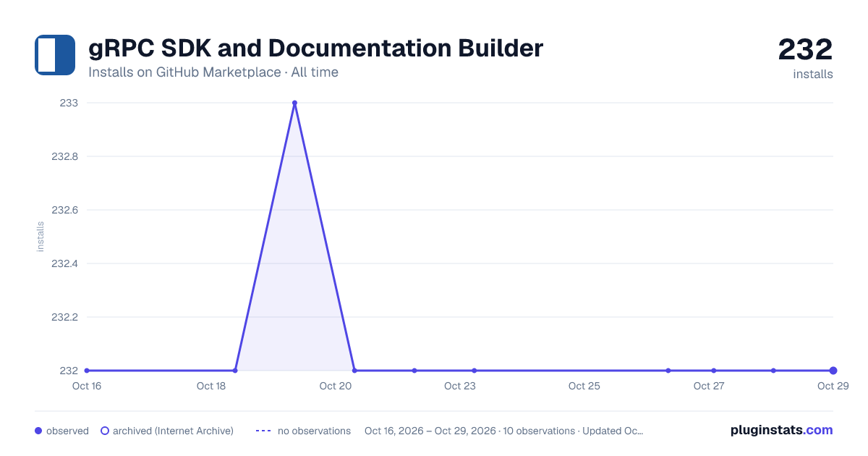Screen dimensions: 868x456
Task: Click the data point above Oct 27
Action: 713,371
